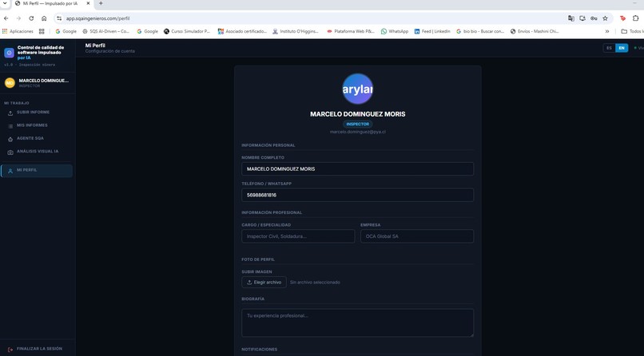
Task: Open the SQS AI-Driven bookmark
Action: (106, 31)
